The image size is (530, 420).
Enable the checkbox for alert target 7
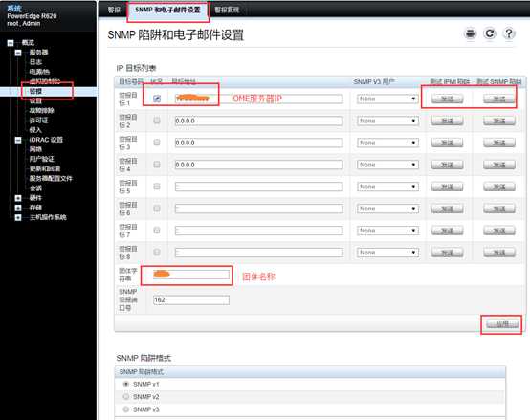point(157,231)
